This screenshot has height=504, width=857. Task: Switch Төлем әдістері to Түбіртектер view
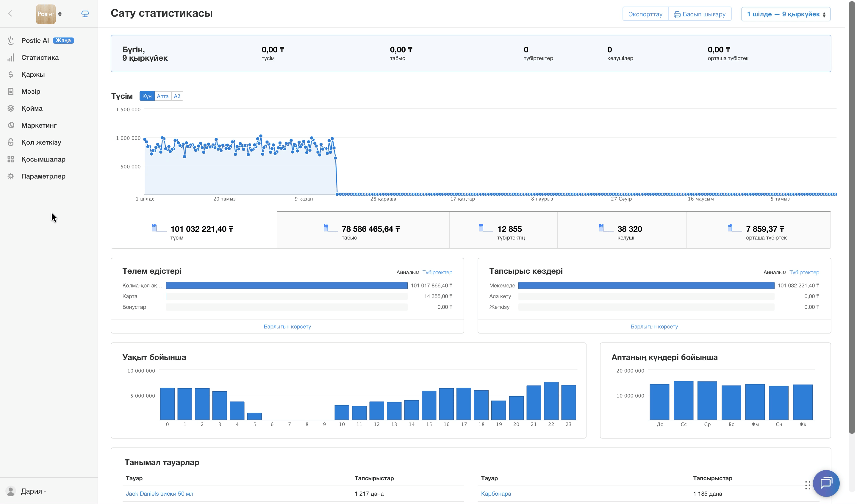437,273
